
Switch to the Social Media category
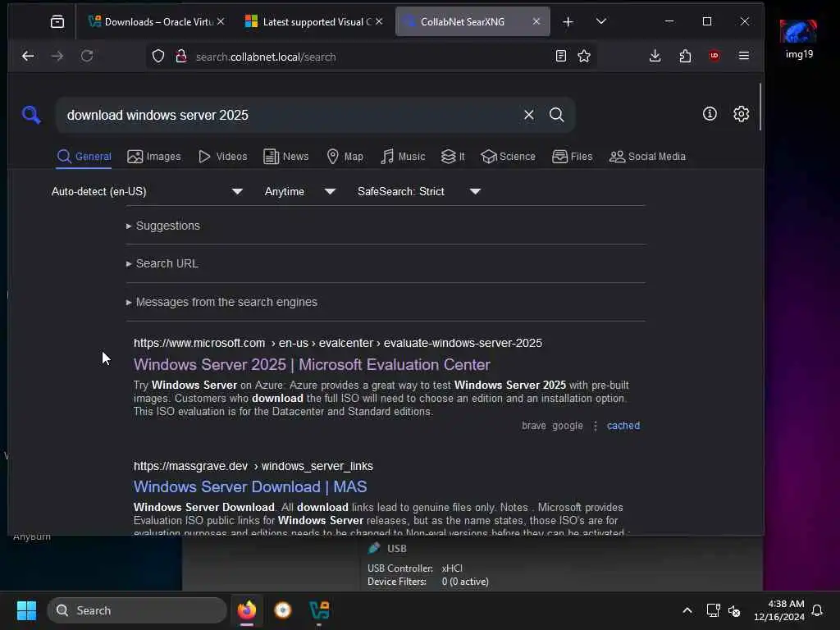647,157
